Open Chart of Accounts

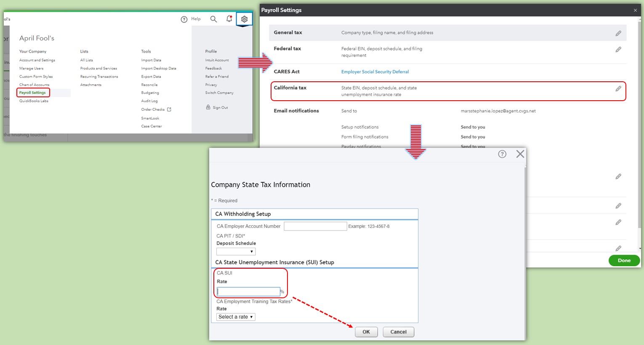(x=34, y=85)
